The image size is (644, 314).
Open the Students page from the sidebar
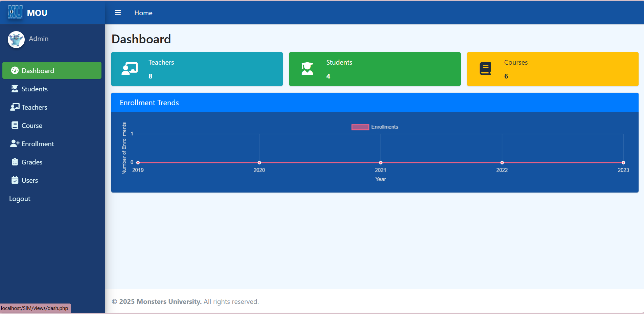coord(52,89)
